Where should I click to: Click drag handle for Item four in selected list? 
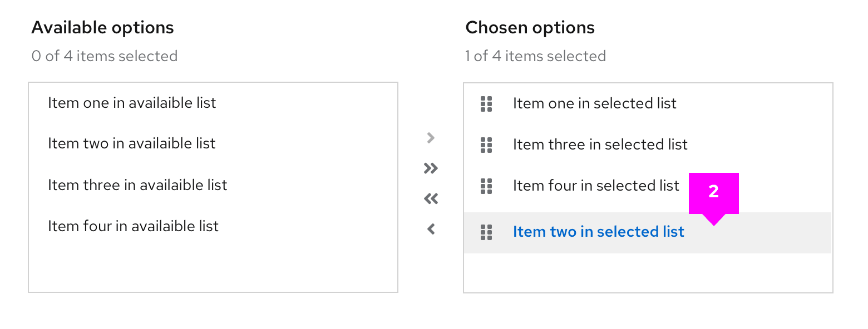tap(486, 186)
